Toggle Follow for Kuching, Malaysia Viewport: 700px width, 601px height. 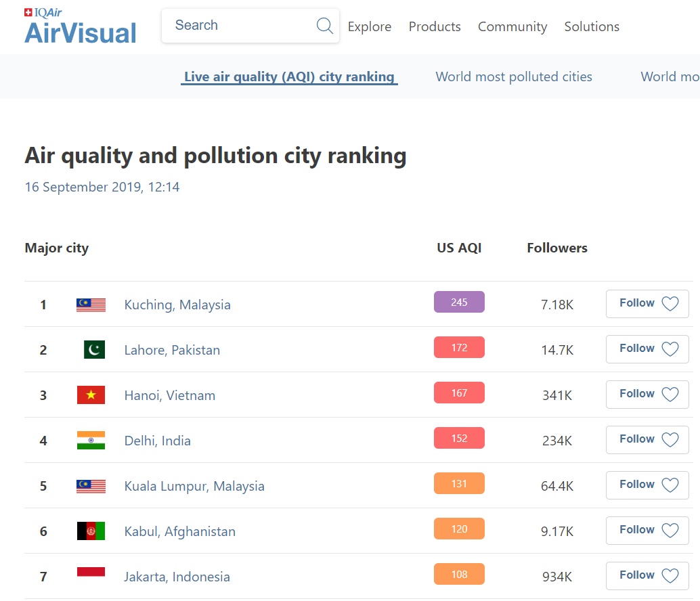pos(647,304)
